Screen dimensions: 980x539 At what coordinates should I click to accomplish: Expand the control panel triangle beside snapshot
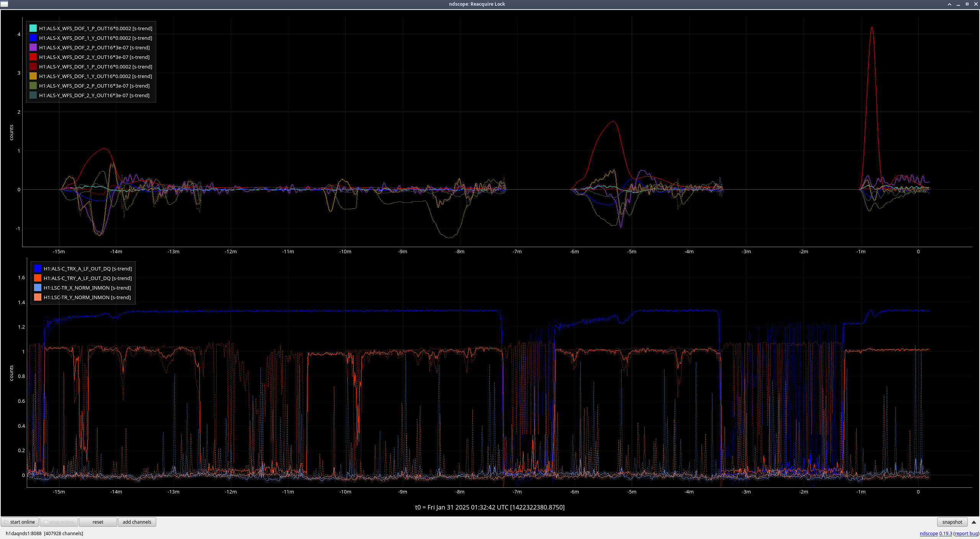[x=974, y=522]
